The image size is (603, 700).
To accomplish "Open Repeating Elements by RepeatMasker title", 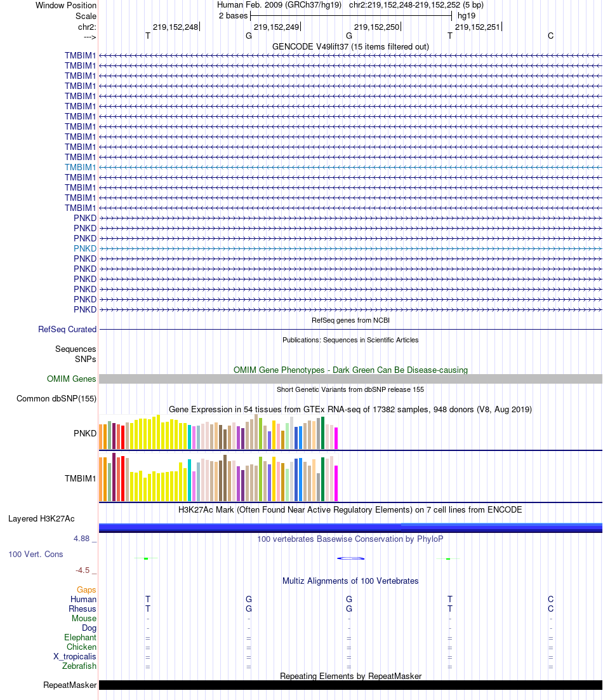I will pos(350,676).
